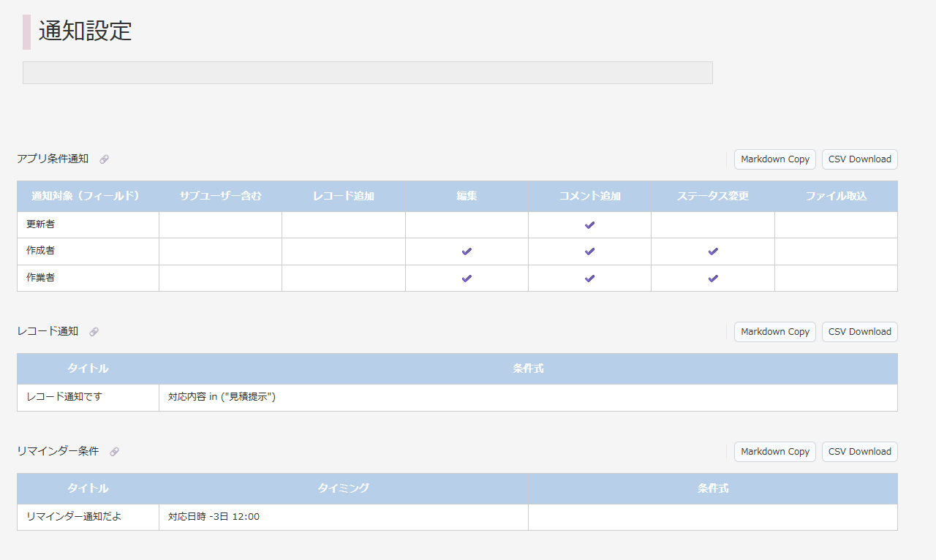Screen dimensions: 936x560
Task: Click link icon beside アプリ条件通知 heading
Action: [x=105, y=159]
